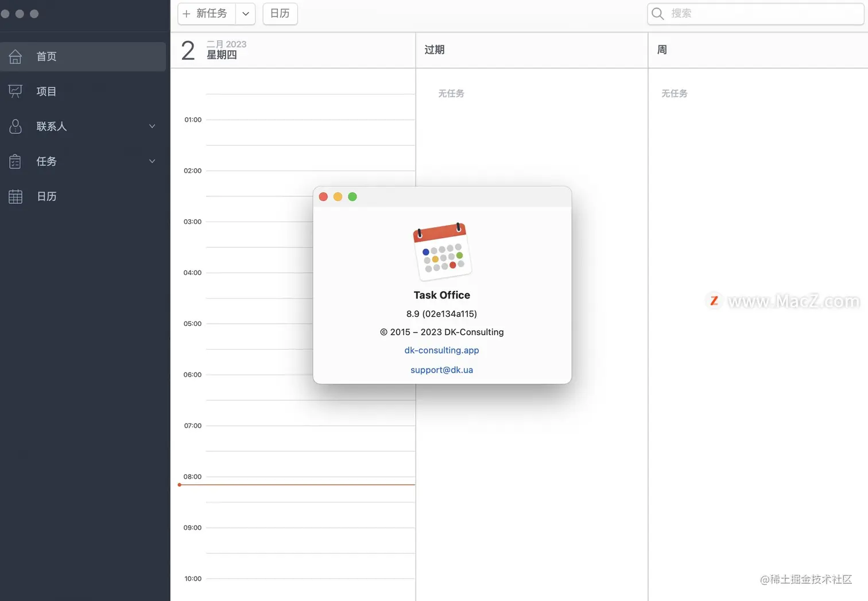Expand the 联系人 chevron
Image resolution: width=868 pixels, height=601 pixels.
click(x=152, y=126)
